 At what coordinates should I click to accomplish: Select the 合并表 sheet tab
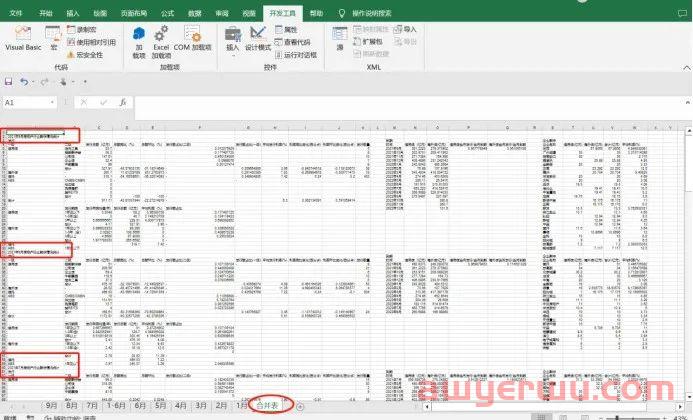[268, 405]
